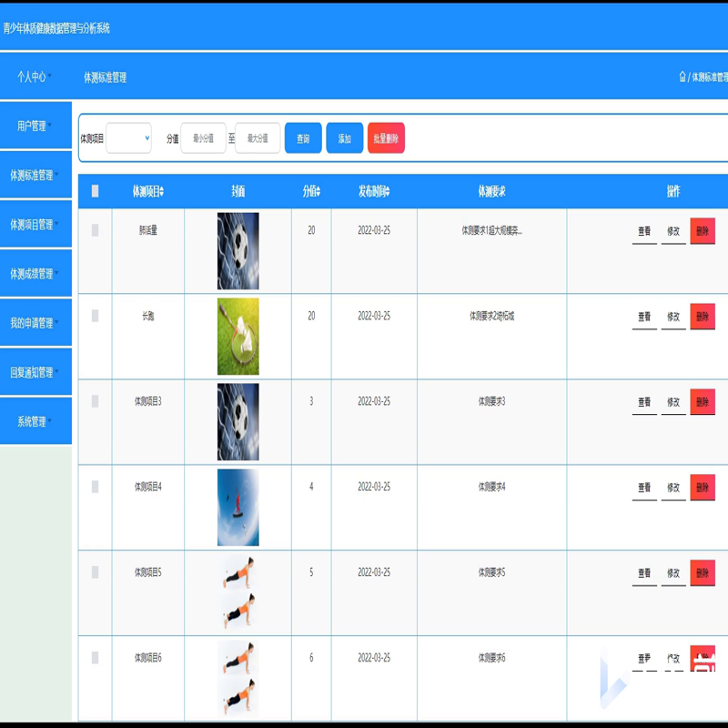
Task: Expand the 体测成绩管理 sidebar menu
Action: click(x=35, y=274)
